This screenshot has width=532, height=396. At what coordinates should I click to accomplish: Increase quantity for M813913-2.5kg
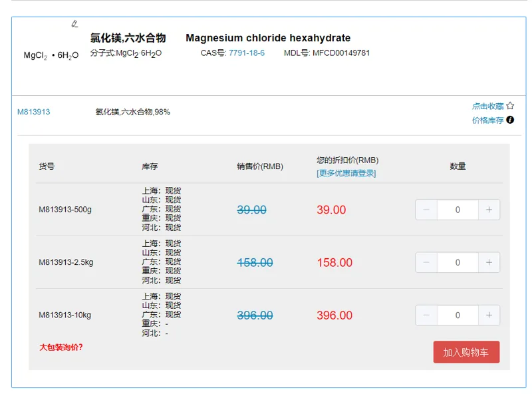[x=489, y=262]
